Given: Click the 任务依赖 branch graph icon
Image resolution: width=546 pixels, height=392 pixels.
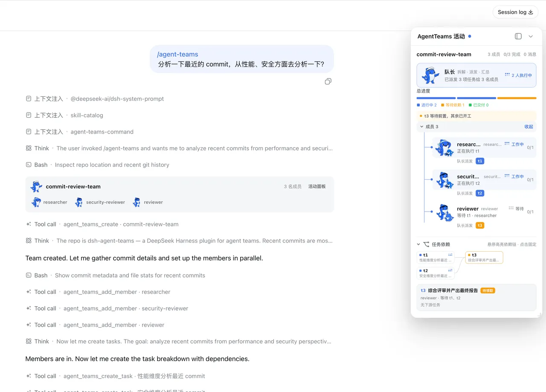Looking at the screenshot, I should click(x=426, y=244).
